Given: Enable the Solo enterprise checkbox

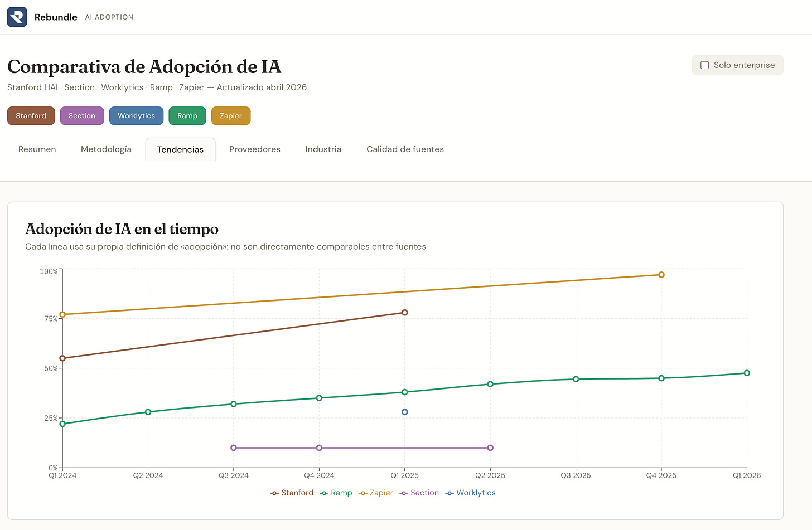Looking at the screenshot, I should tap(704, 65).
